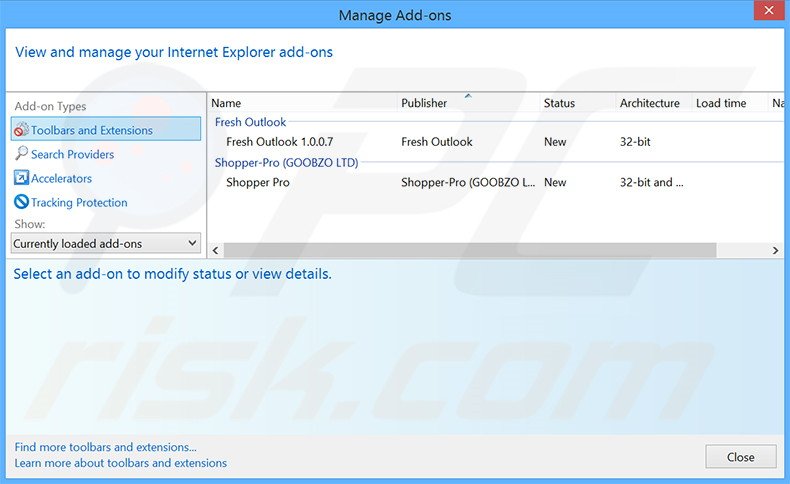Open the Currently loaded add-ons dropdown

[106, 243]
